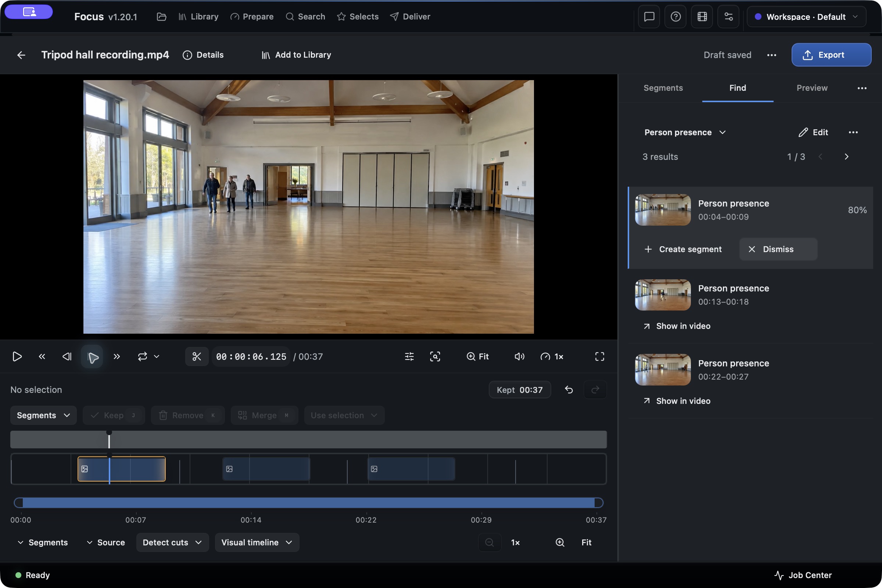
Task: Go to next find result arrow
Action: 846,157
